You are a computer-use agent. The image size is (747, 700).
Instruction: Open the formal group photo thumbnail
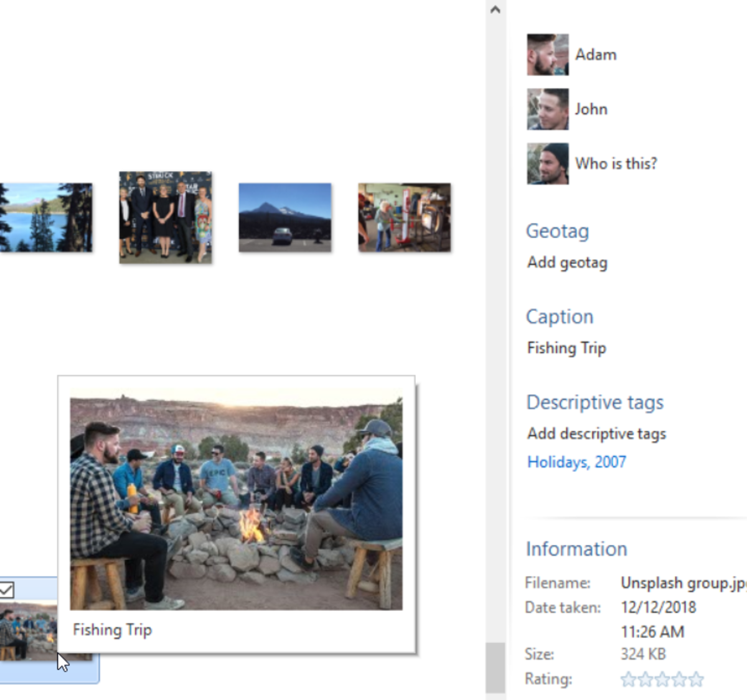(166, 217)
